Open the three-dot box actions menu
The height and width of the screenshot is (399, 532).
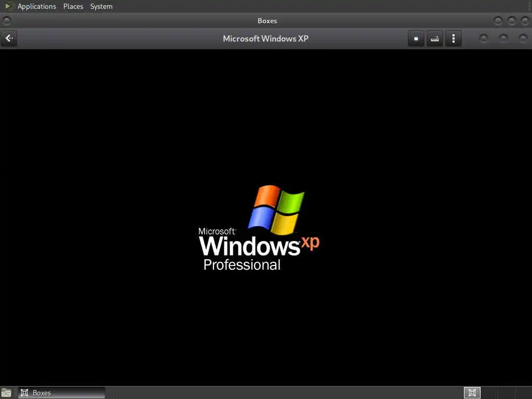(x=453, y=38)
